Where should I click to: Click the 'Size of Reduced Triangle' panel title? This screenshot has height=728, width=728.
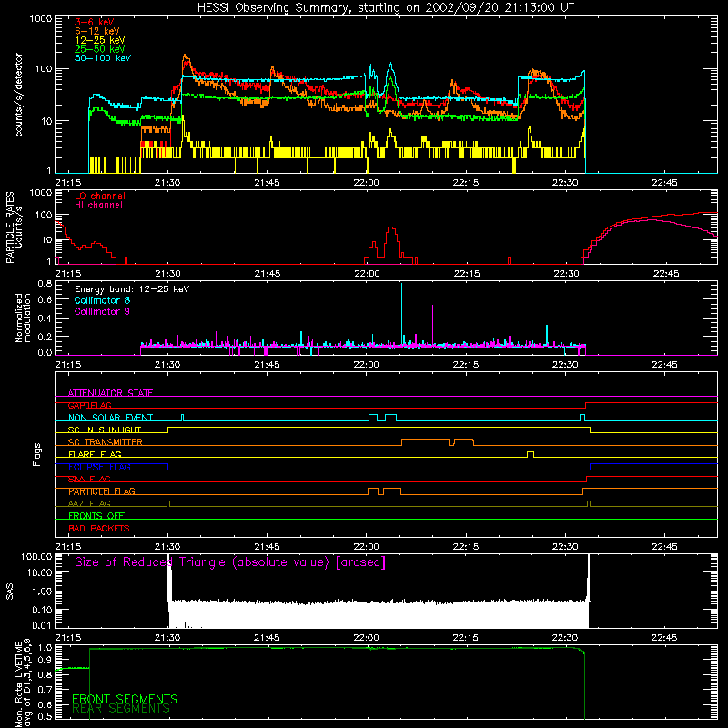click(230, 562)
